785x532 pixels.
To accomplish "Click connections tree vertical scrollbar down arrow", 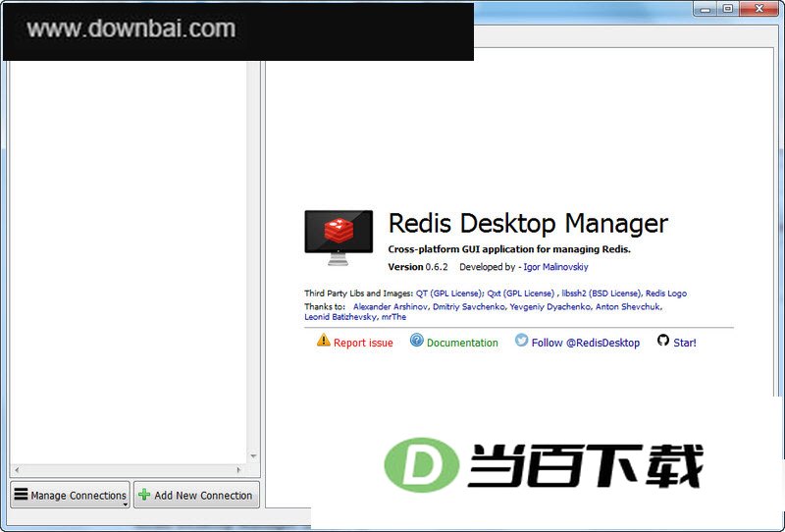I will [253, 455].
